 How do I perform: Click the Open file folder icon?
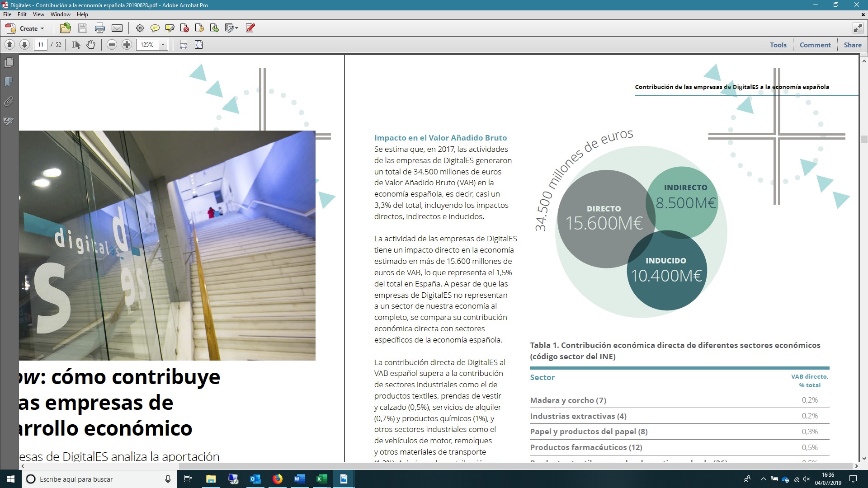66,28
